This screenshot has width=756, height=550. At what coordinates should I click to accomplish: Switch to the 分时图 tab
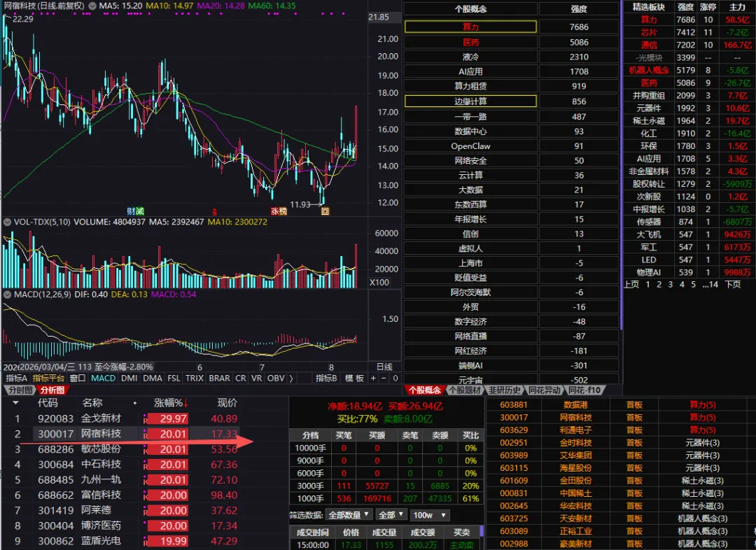pyautogui.click(x=20, y=390)
